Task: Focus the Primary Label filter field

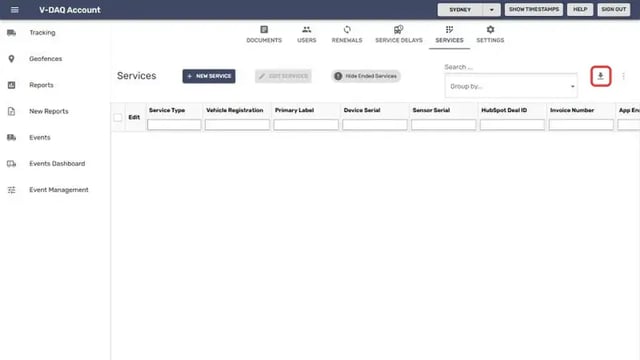Action: coord(306,124)
